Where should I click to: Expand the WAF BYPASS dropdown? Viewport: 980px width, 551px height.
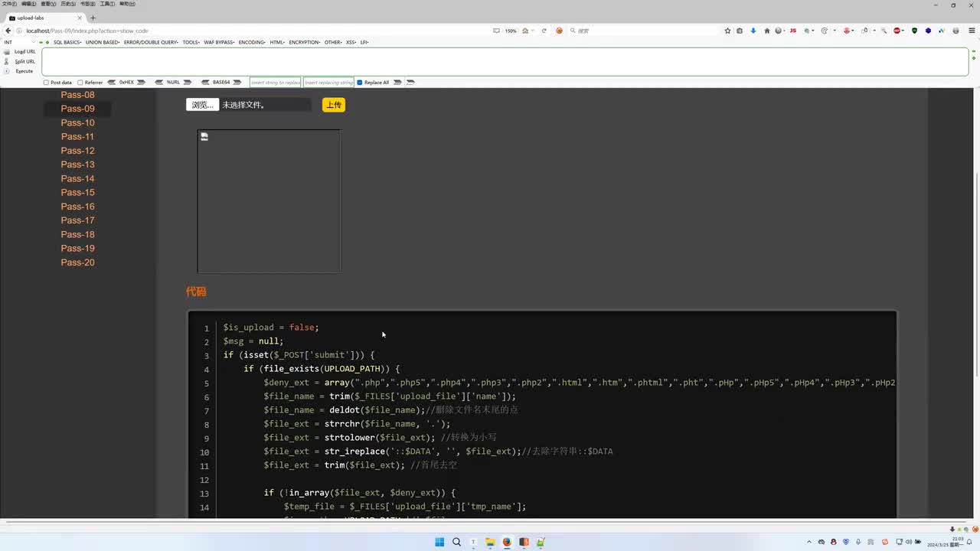220,42
